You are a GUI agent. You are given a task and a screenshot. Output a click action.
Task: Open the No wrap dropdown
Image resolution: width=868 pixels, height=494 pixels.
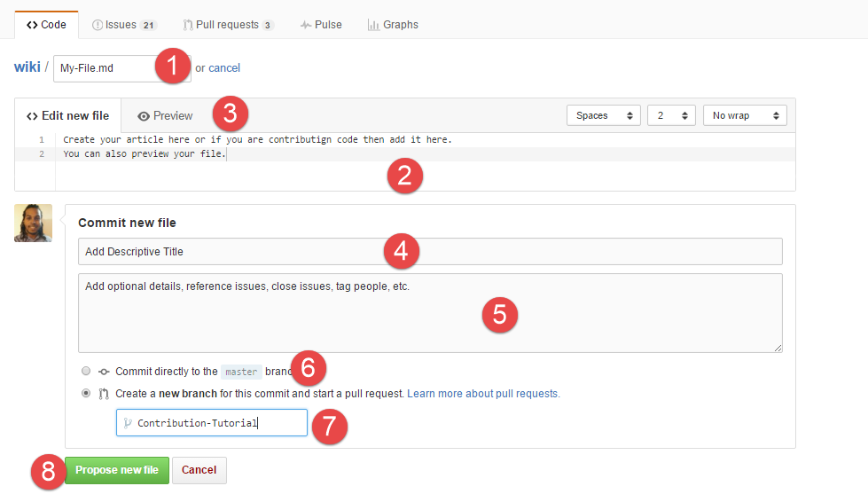[744, 115]
